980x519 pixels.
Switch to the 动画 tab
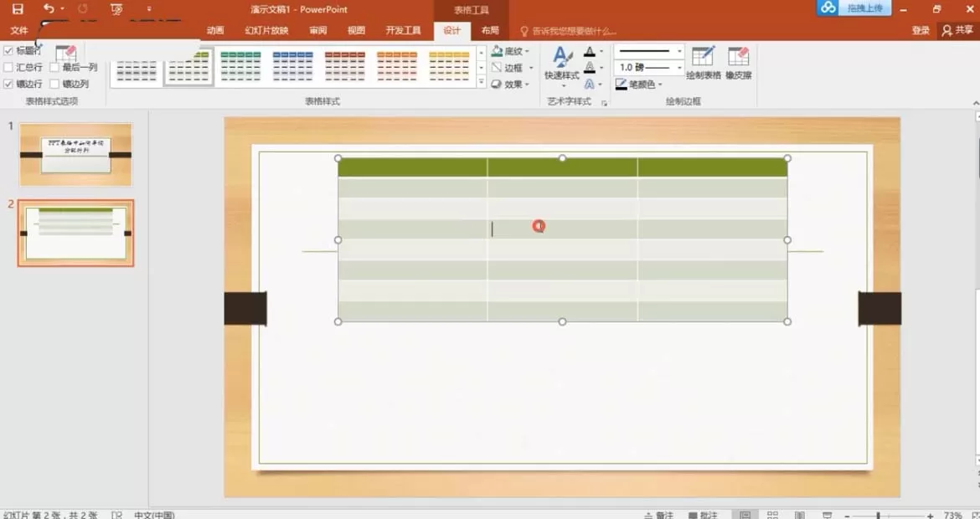215,31
